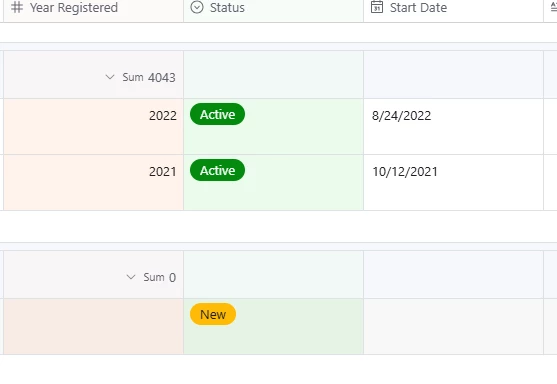Click the yellow New status pill
Screen dimensions: 557x384
(213, 314)
